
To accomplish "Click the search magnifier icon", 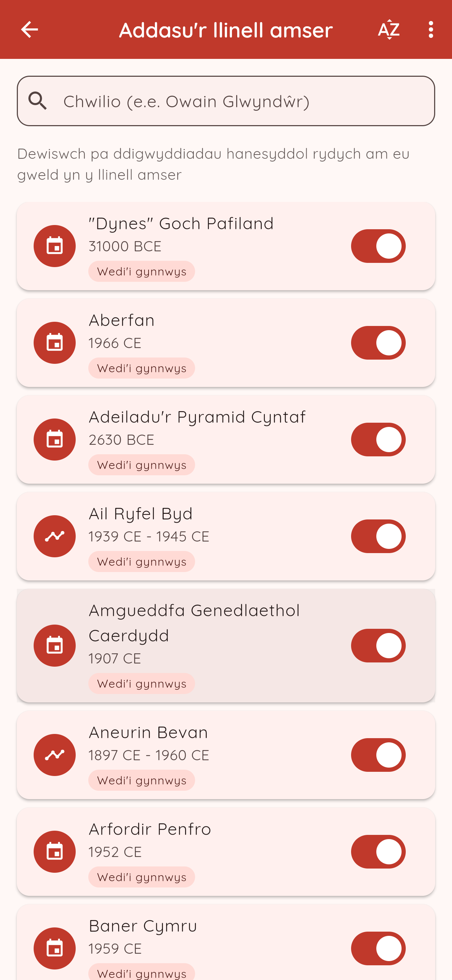I will tap(38, 101).
